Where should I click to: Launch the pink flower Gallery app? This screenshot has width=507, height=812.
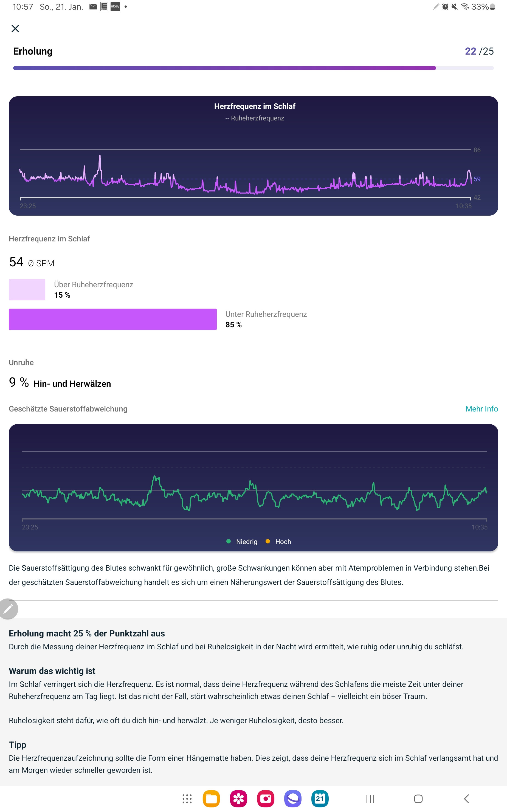point(238,799)
